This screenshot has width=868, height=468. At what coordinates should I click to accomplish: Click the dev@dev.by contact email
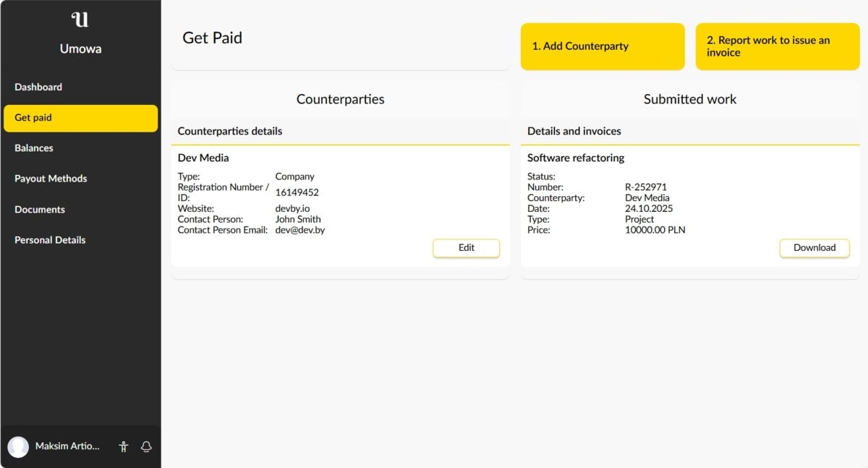299,230
